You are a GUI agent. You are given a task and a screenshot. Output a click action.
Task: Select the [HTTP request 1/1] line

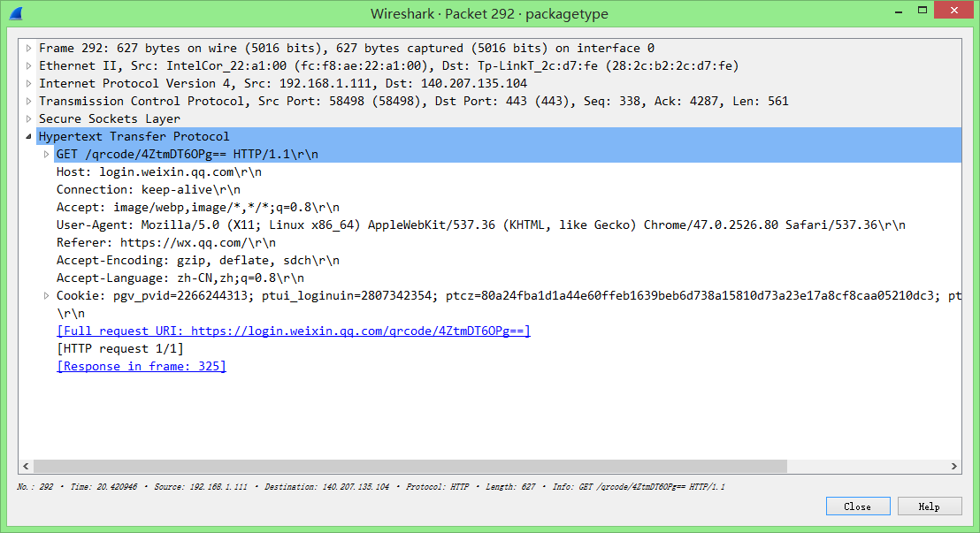tap(120, 348)
